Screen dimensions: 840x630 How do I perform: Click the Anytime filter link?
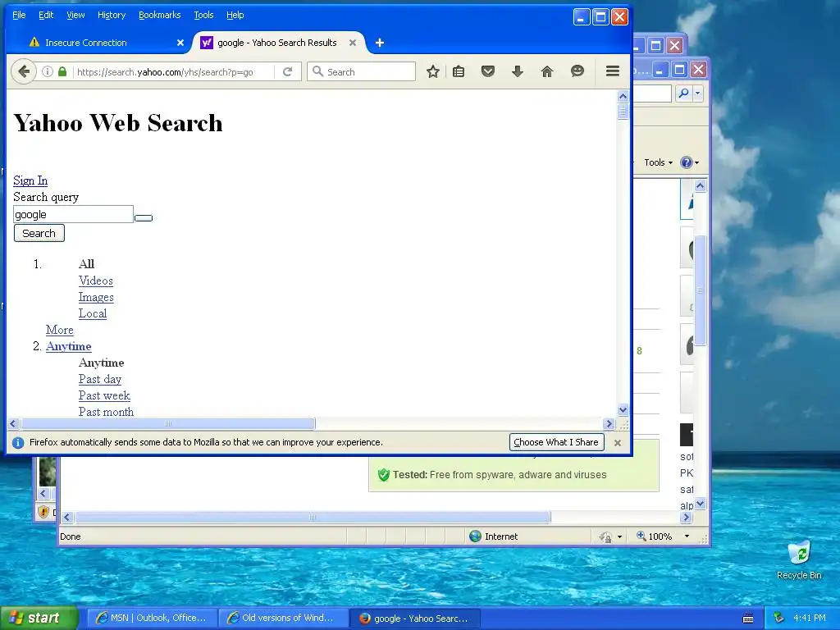pos(69,347)
